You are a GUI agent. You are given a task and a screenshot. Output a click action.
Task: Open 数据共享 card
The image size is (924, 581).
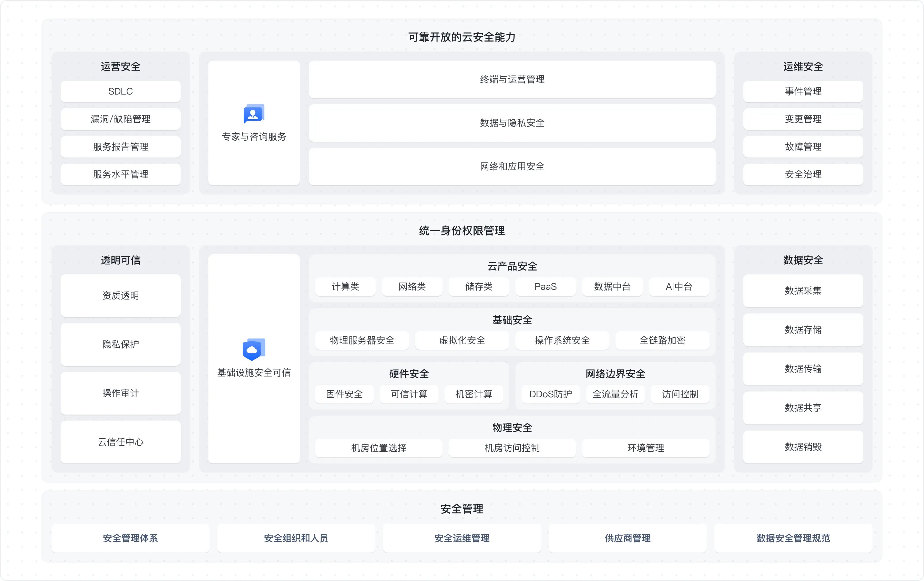pos(803,408)
